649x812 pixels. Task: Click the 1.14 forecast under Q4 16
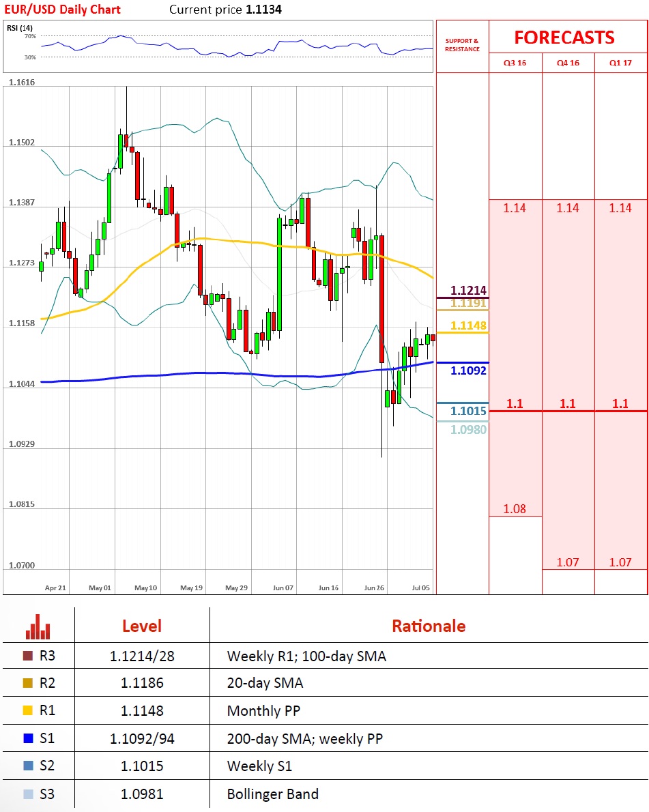(568, 208)
